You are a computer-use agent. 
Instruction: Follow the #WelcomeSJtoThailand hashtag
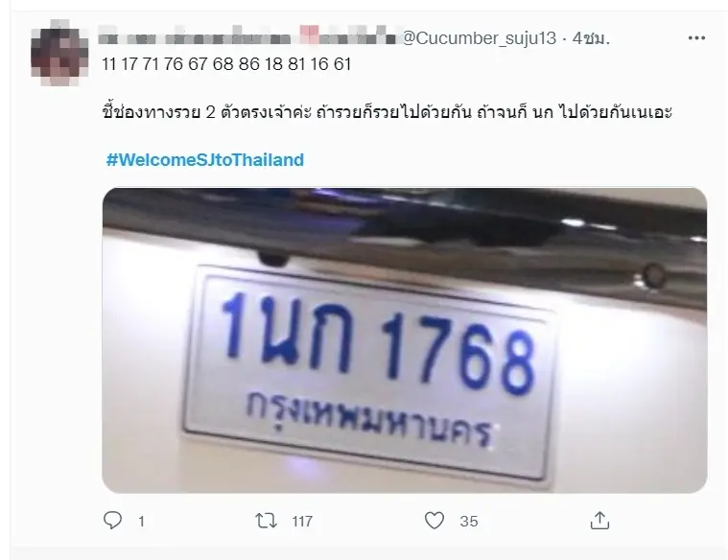point(204,160)
